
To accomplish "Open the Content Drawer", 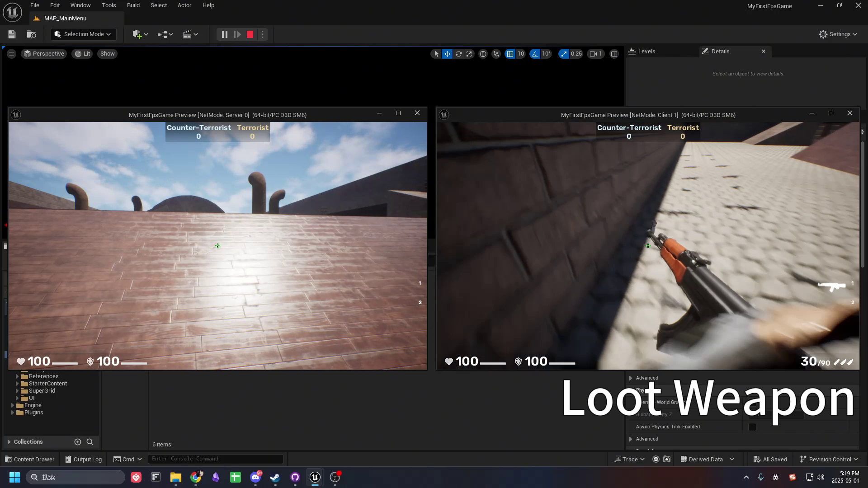I will click(30, 459).
